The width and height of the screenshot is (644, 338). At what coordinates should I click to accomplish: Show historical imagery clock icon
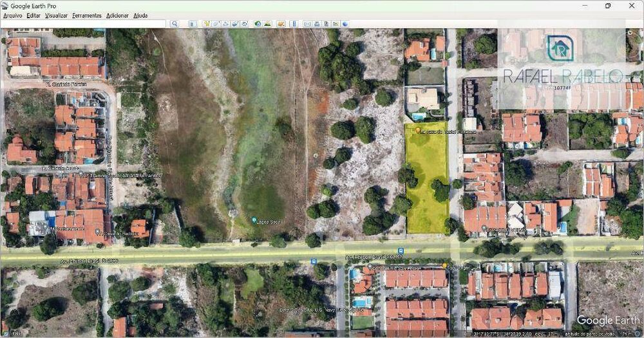(258, 24)
